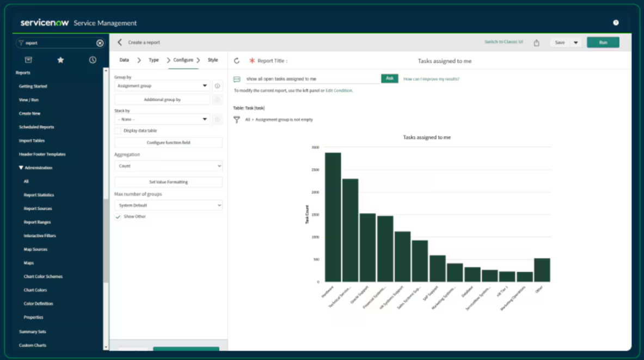Open the Edit Condition link
The height and width of the screenshot is (360, 644).
(x=339, y=90)
